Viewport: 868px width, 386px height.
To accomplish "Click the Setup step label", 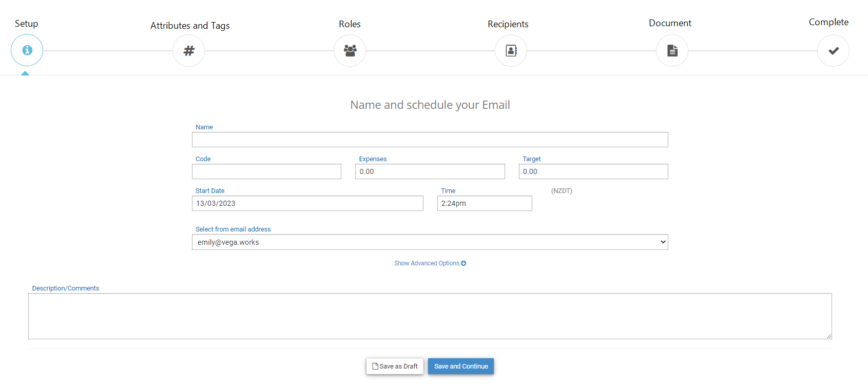I will (x=26, y=24).
